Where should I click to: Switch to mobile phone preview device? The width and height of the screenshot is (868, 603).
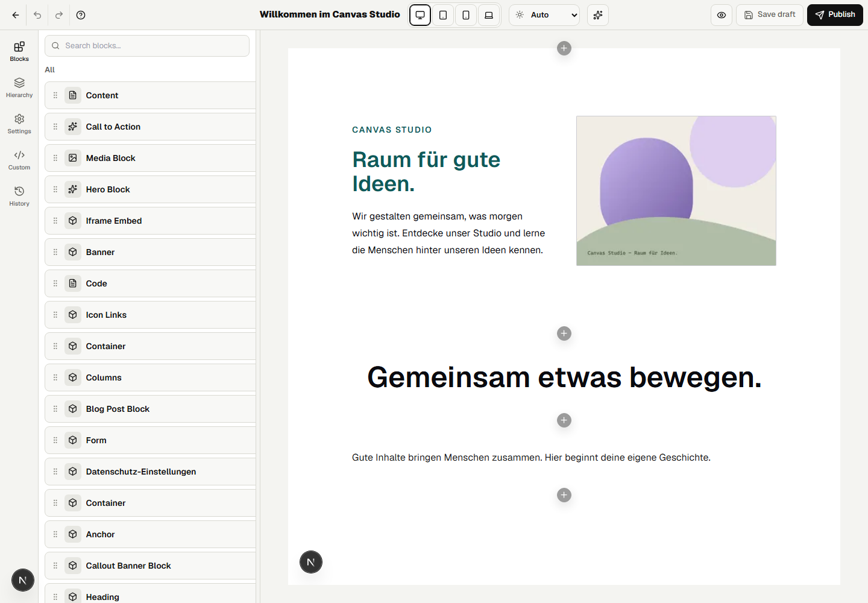click(466, 15)
